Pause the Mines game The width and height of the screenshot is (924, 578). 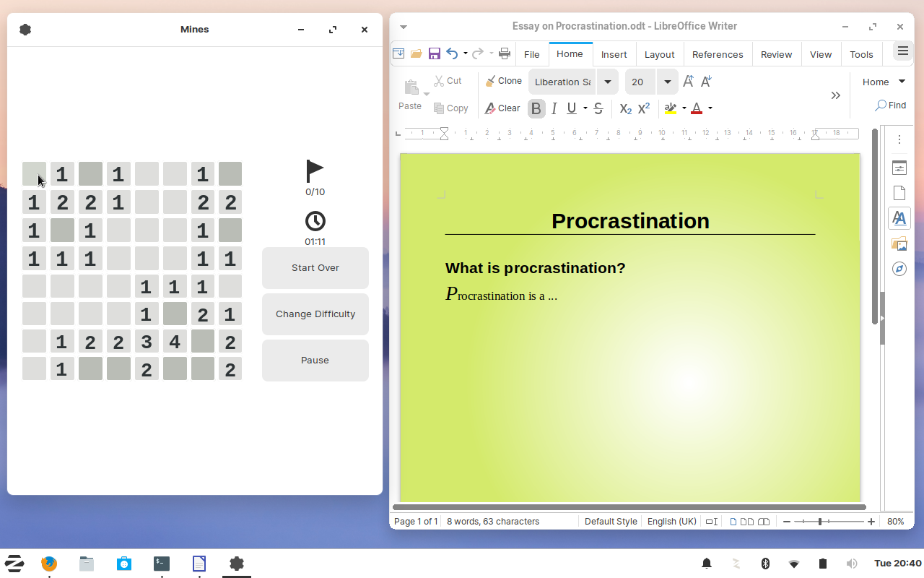click(315, 361)
